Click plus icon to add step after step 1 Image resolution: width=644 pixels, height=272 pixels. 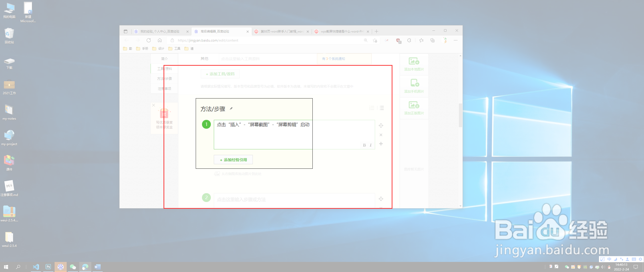[381, 144]
